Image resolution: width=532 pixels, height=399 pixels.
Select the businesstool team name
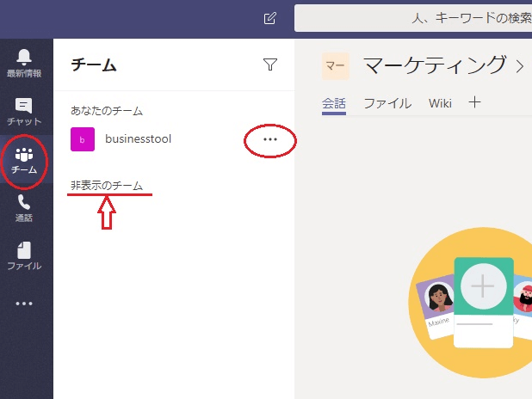[138, 138]
